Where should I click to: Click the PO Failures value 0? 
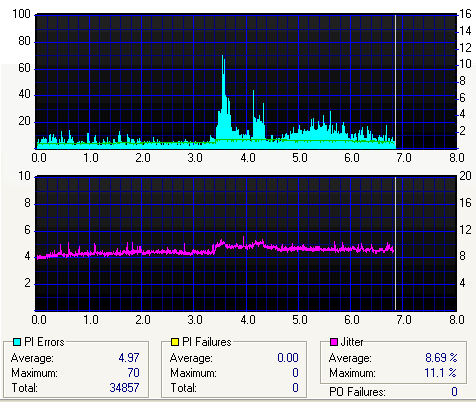[454, 391]
